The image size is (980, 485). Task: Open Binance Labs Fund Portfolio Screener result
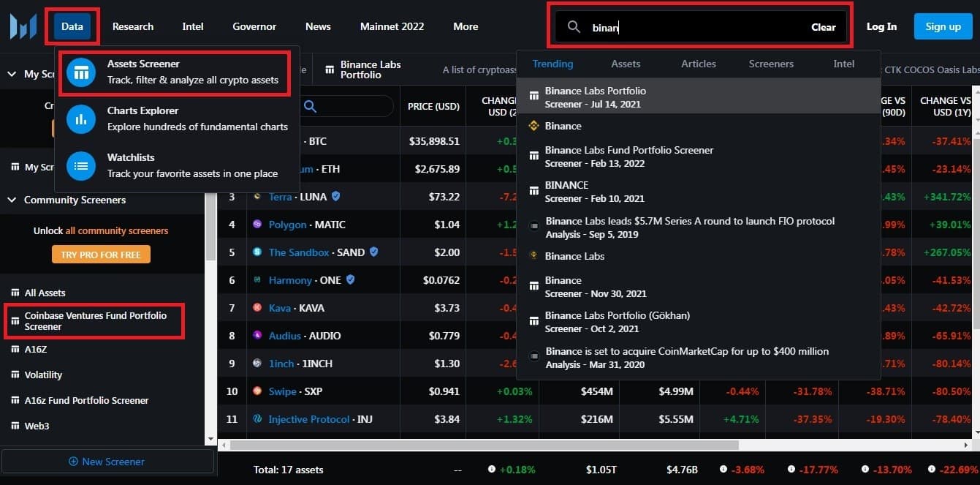coord(698,157)
